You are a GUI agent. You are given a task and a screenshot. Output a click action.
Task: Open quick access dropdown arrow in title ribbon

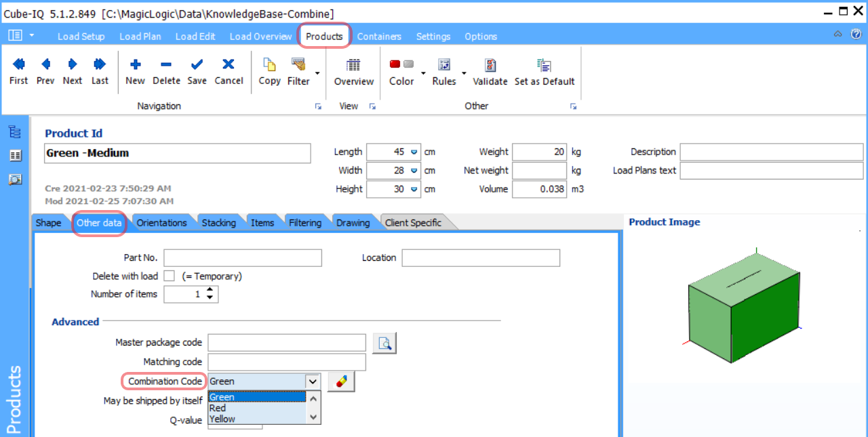[x=32, y=35]
